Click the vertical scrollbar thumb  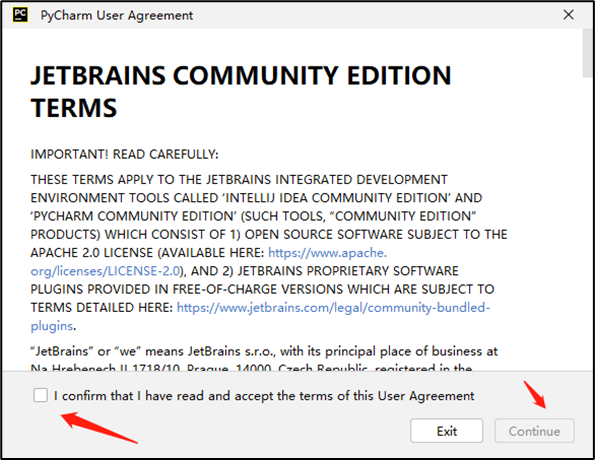tap(588, 53)
